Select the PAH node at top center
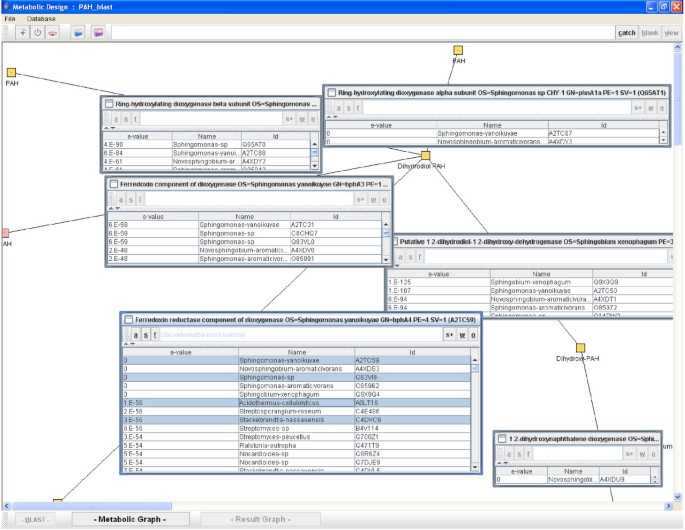This screenshot has height=530, width=685. click(457, 50)
